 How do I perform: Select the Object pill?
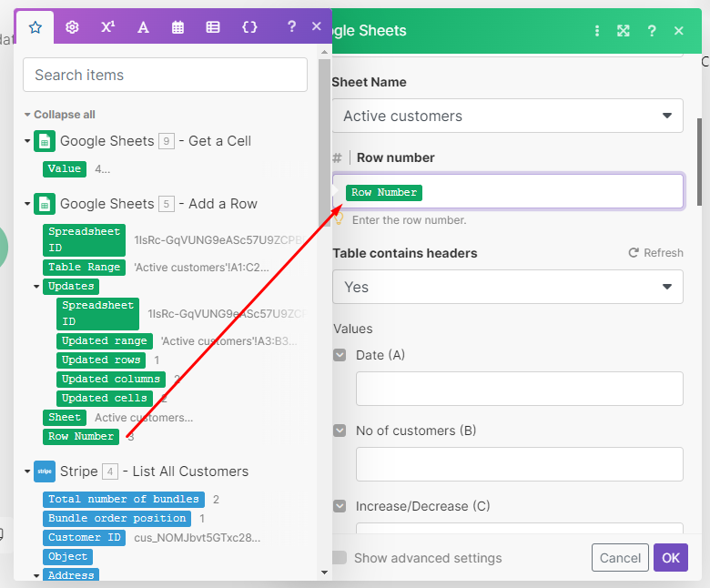click(68, 557)
